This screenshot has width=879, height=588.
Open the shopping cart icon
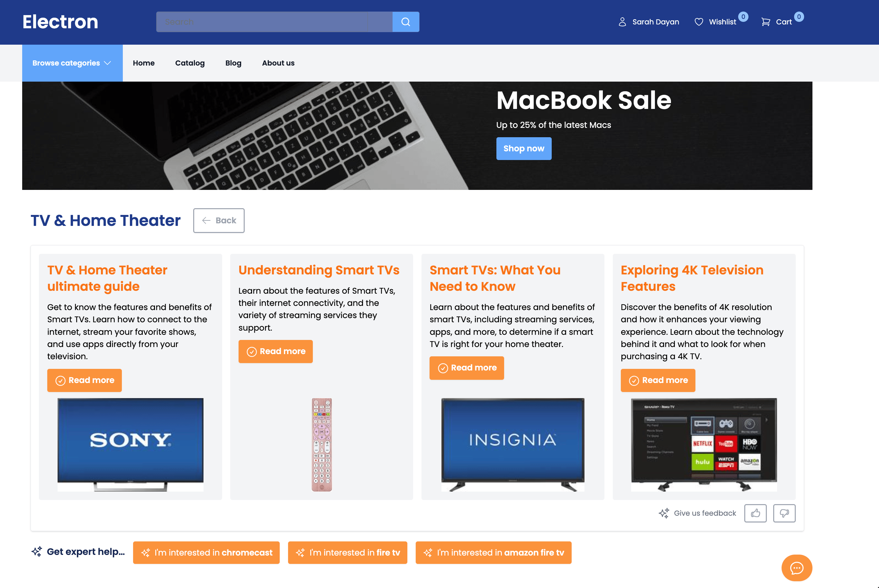point(766,22)
